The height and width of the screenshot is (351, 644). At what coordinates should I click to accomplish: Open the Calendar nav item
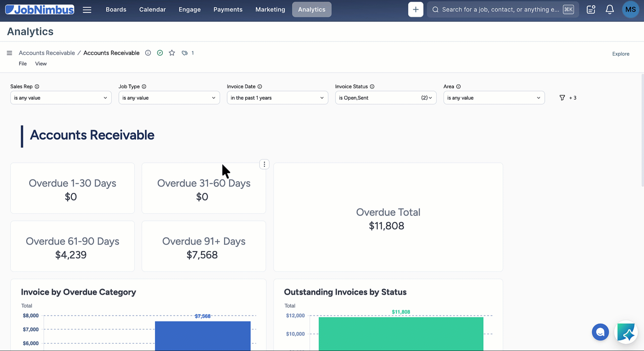(x=152, y=9)
